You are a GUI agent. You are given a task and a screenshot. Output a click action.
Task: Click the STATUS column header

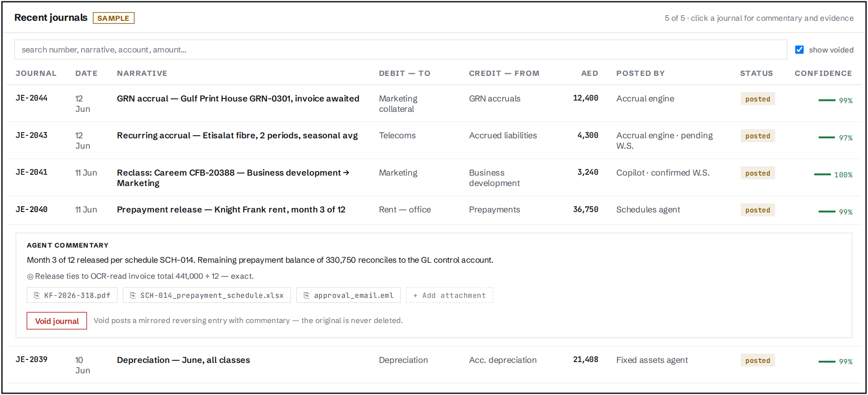point(756,73)
